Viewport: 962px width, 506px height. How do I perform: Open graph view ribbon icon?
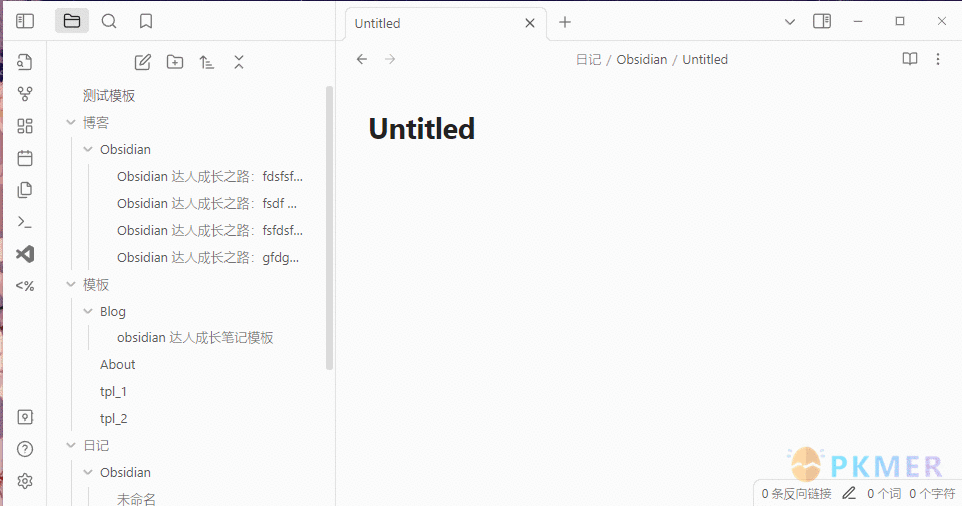coord(25,94)
